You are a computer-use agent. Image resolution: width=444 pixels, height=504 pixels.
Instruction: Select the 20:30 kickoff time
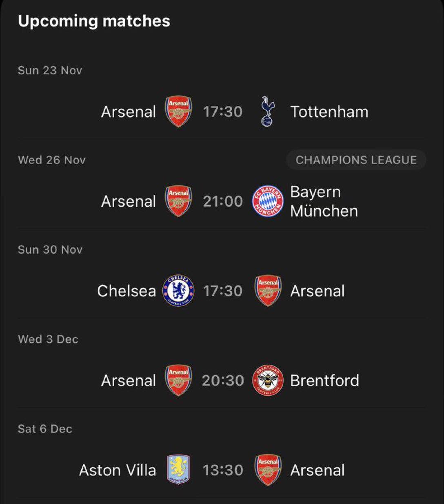(223, 380)
